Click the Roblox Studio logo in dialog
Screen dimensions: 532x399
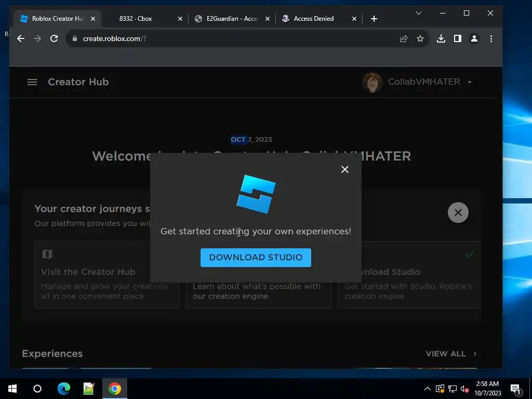pos(256,194)
